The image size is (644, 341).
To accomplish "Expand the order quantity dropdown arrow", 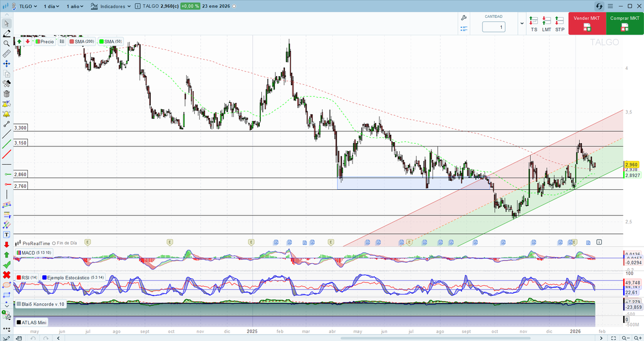I will pos(522,24).
